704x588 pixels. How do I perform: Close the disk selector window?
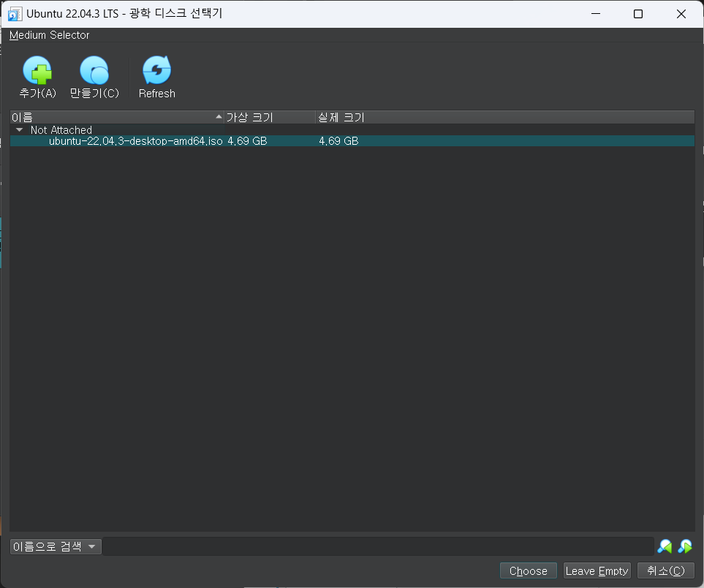(681, 14)
